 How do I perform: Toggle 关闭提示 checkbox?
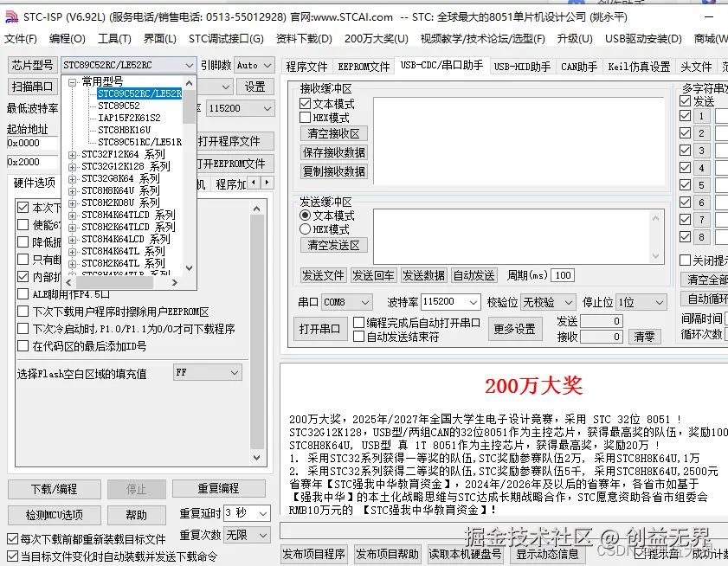(x=685, y=260)
